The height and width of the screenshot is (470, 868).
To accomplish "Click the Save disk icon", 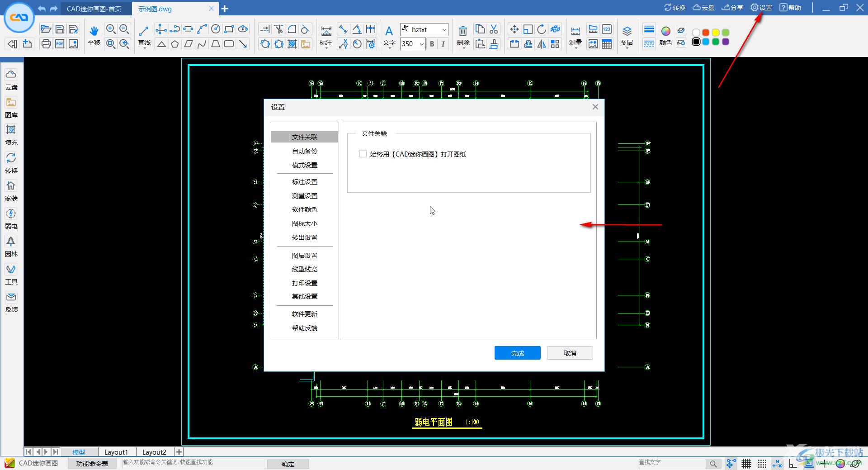I will point(60,29).
